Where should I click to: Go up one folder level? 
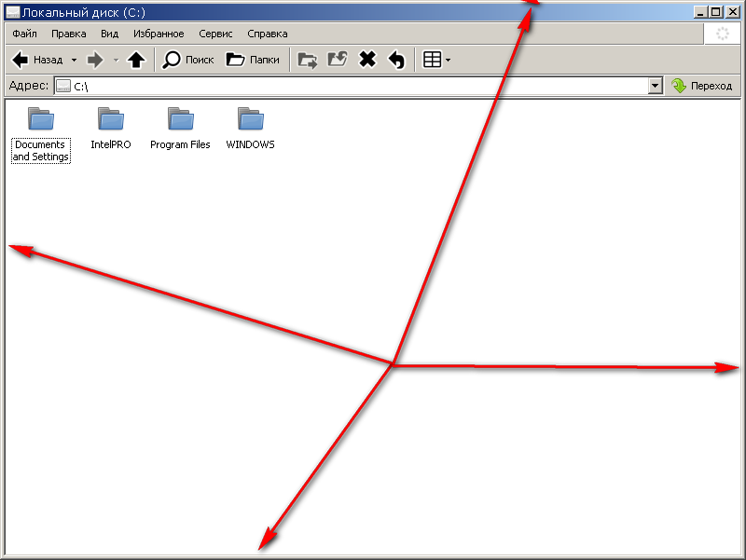pyautogui.click(x=136, y=60)
